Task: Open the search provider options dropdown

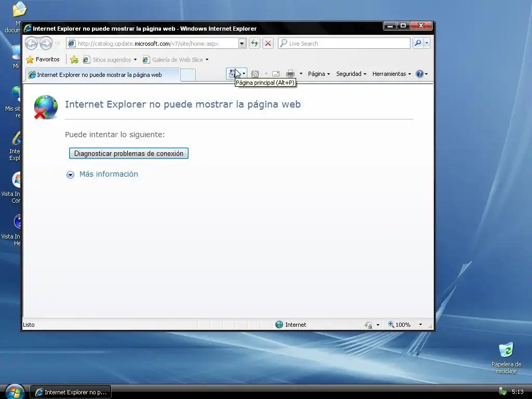Action: (x=427, y=43)
